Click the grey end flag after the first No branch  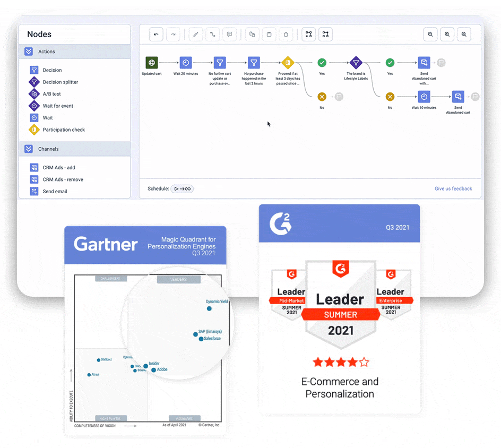click(339, 97)
